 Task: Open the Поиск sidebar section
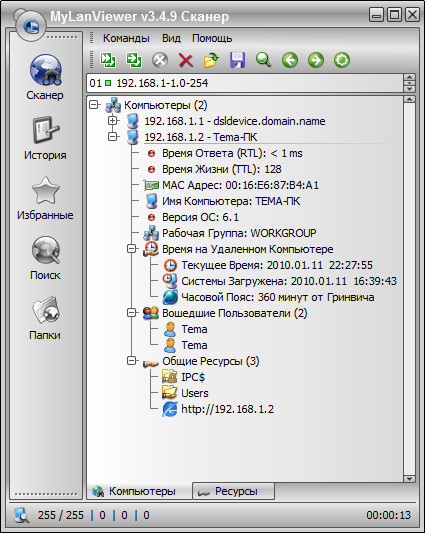point(45,258)
